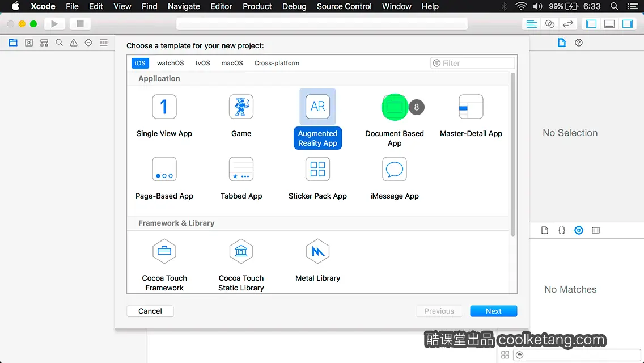Open the Debug navigator icon
Viewport: 644px width, 363px height.
click(104, 43)
